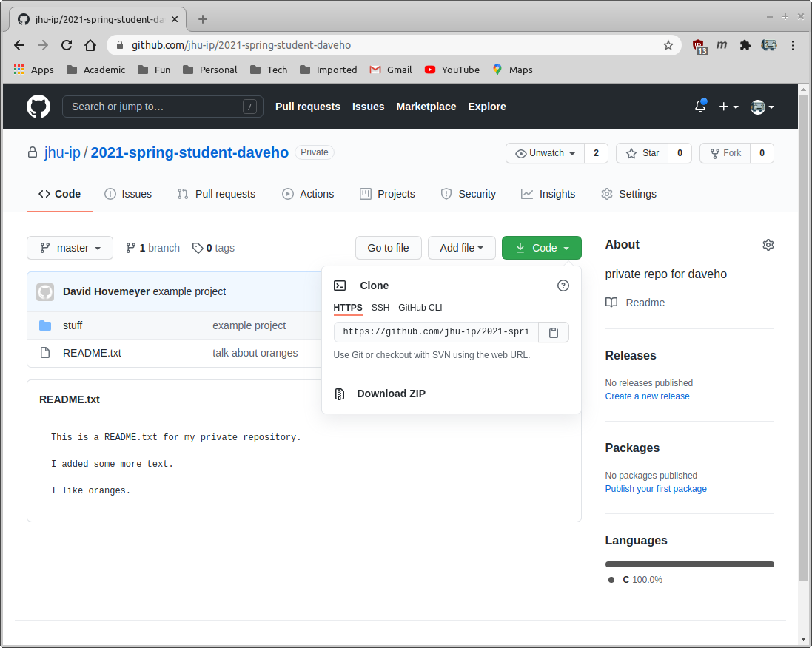Open the Unwatch dropdown
This screenshot has width=812, height=648.
[545, 153]
